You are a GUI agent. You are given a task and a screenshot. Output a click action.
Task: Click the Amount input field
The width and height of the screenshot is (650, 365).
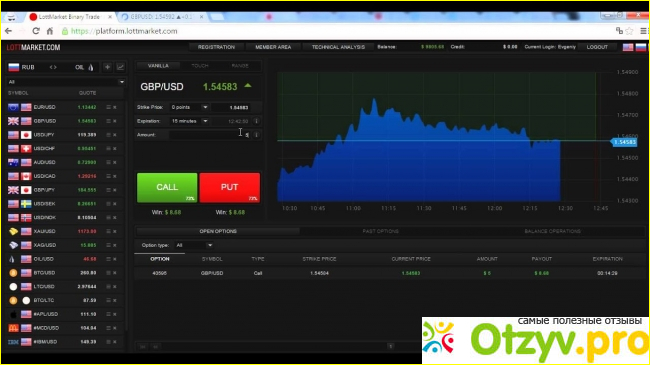(x=210, y=135)
